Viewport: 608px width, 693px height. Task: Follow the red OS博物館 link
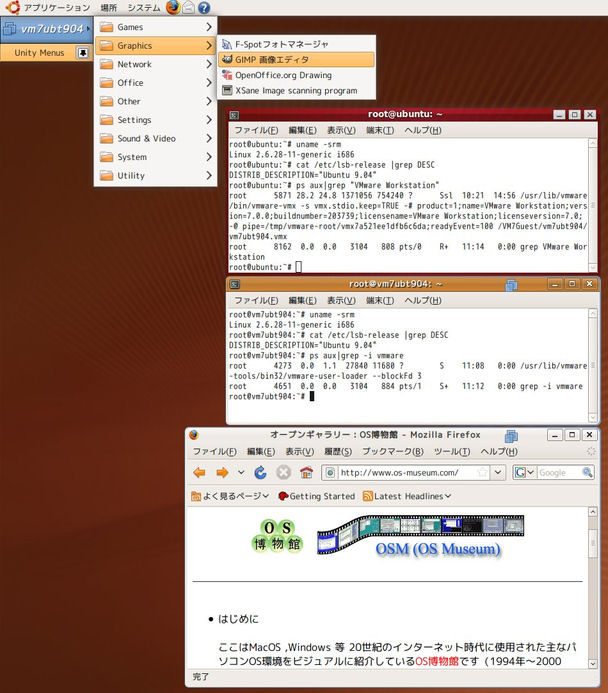[x=437, y=662]
